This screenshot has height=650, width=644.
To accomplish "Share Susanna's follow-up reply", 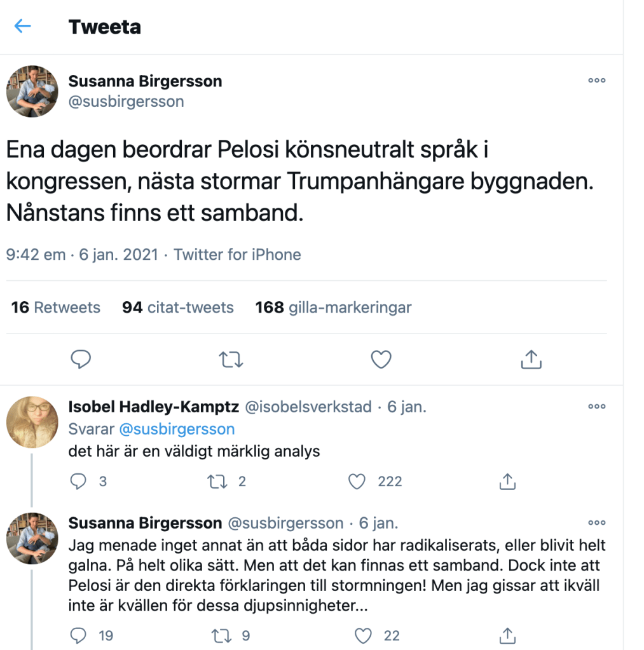I will (507, 635).
